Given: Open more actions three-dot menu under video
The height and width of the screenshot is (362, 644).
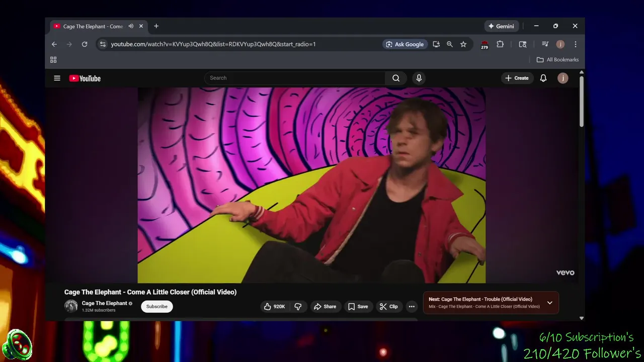Looking at the screenshot, I should pos(412,307).
